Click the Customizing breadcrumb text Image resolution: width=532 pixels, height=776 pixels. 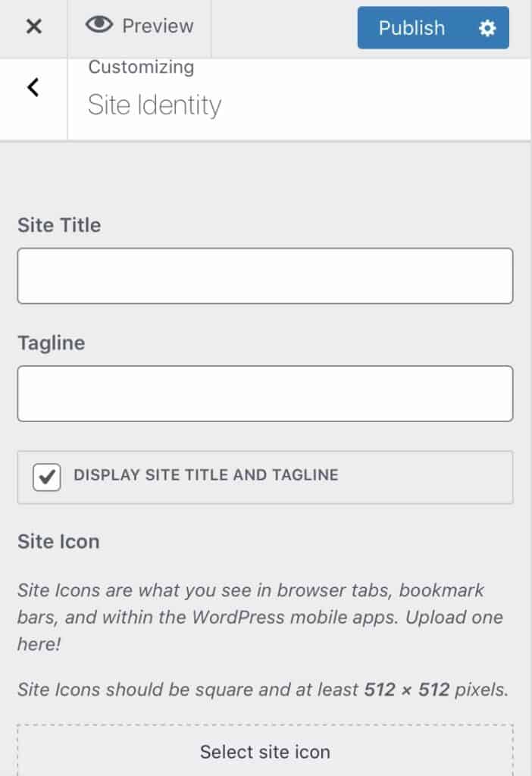(x=141, y=67)
